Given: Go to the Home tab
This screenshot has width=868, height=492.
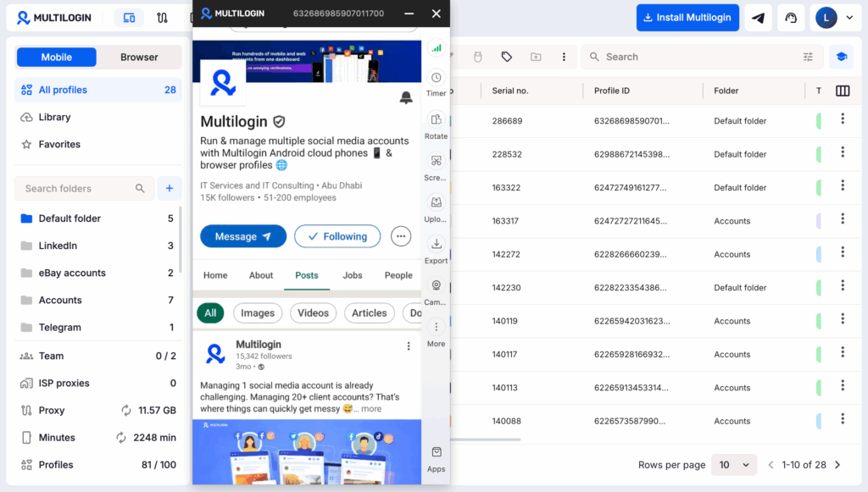Looking at the screenshot, I should (x=215, y=275).
